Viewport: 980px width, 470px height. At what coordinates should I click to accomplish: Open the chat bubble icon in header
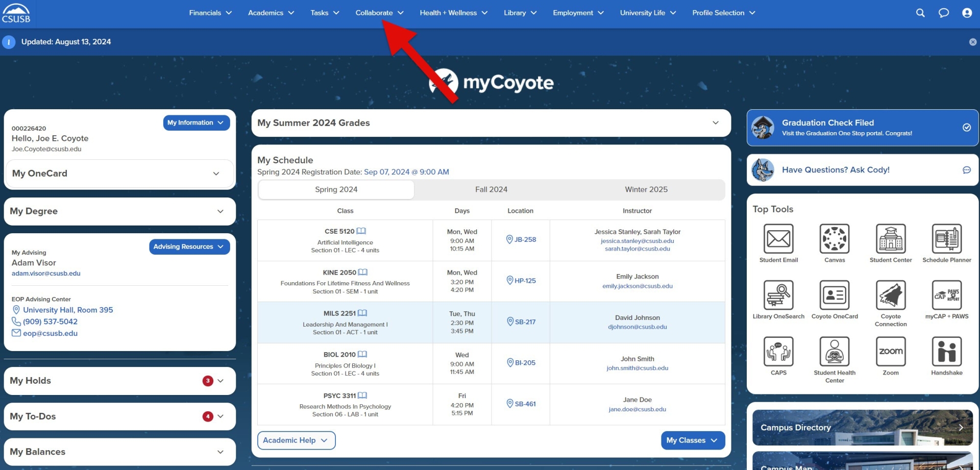944,13
